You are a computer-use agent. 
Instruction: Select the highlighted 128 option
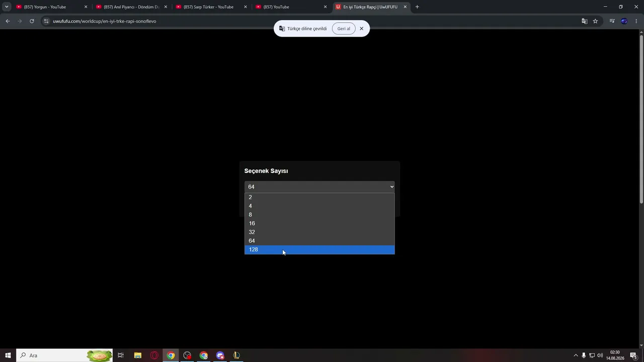pyautogui.click(x=319, y=249)
